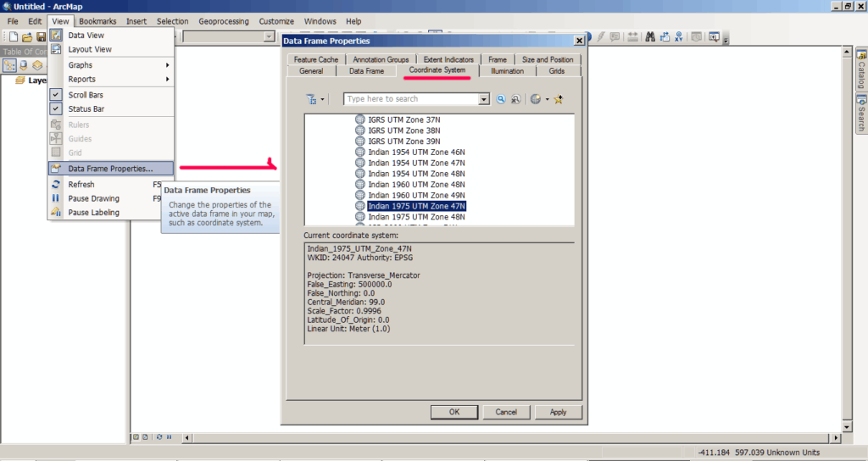Click the spatial filter icon in dialog
The height and width of the screenshot is (461, 868).
click(311, 99)
